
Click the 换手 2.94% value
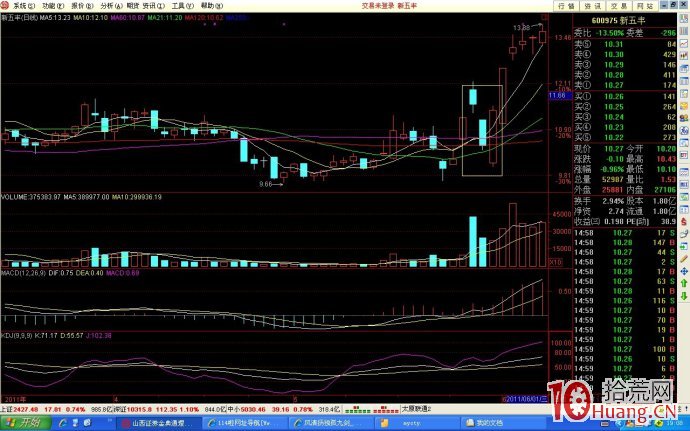tap(613, 201)
